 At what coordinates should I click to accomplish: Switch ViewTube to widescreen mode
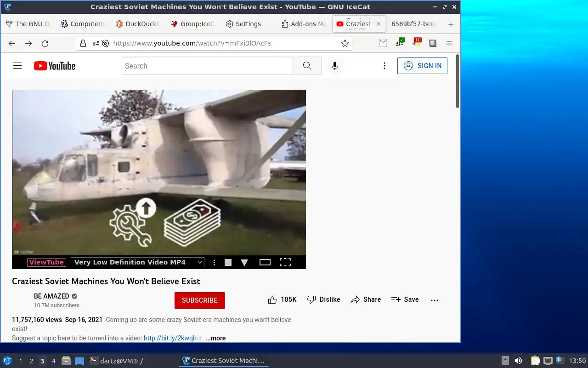pyautogui.click(x=265, y=262)
